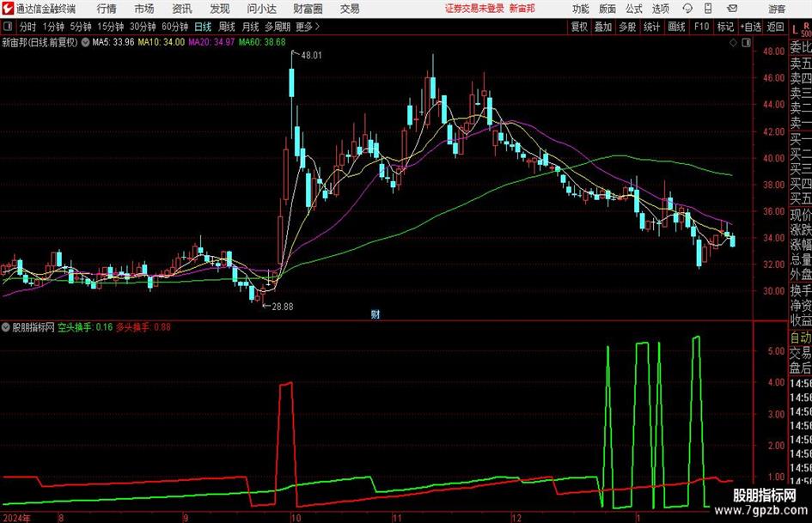Expand the 股朋指标网 indicator dropdown arrow
812x523 pixels.
(x=6, y=327)
